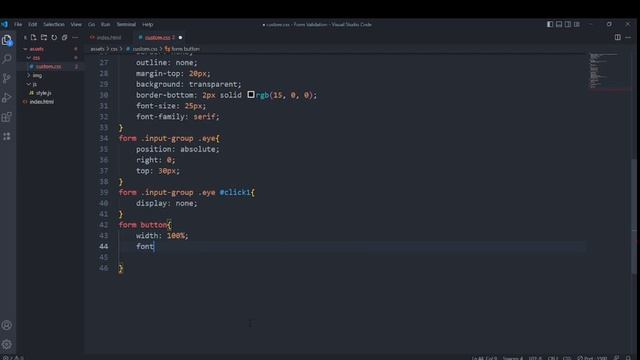The width and height of the screenshot is (640, 360).
Task: Click the New Folder icon in Explorer header
Action: pyautogui.click(x=44, y=38)
